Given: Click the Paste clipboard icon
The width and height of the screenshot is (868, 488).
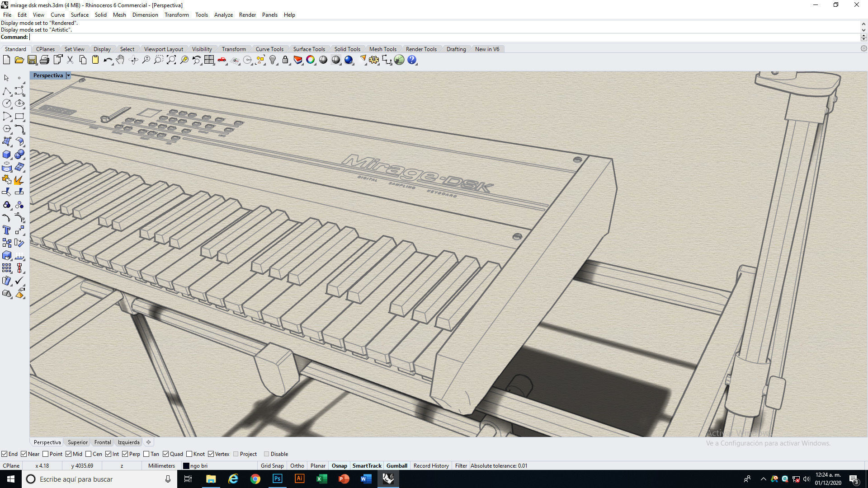Looking at the screenshot, I should [x=95, y=60].
